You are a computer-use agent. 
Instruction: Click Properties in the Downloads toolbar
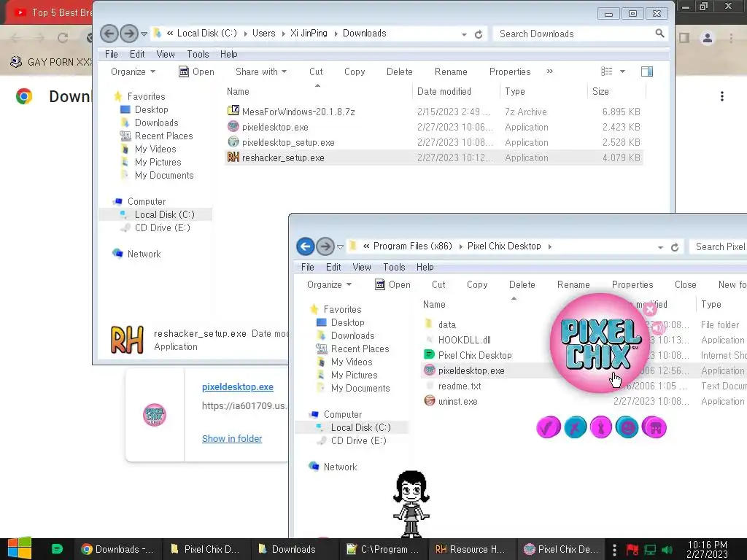[510, 72]
